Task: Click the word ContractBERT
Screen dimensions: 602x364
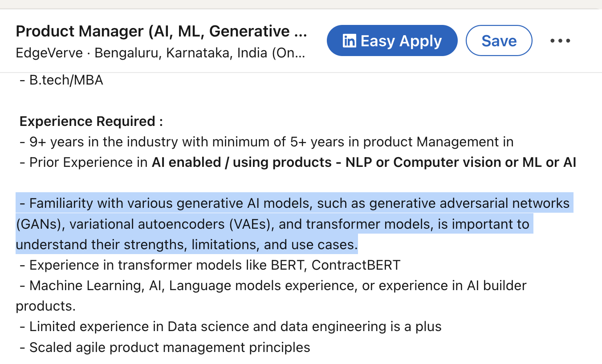Action: point(356,265)
